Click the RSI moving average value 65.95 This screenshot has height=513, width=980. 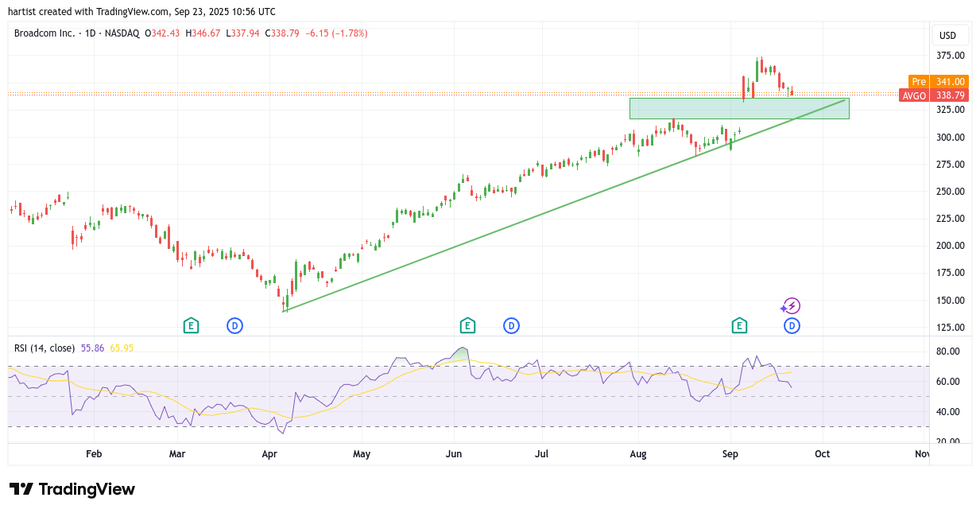122,348
